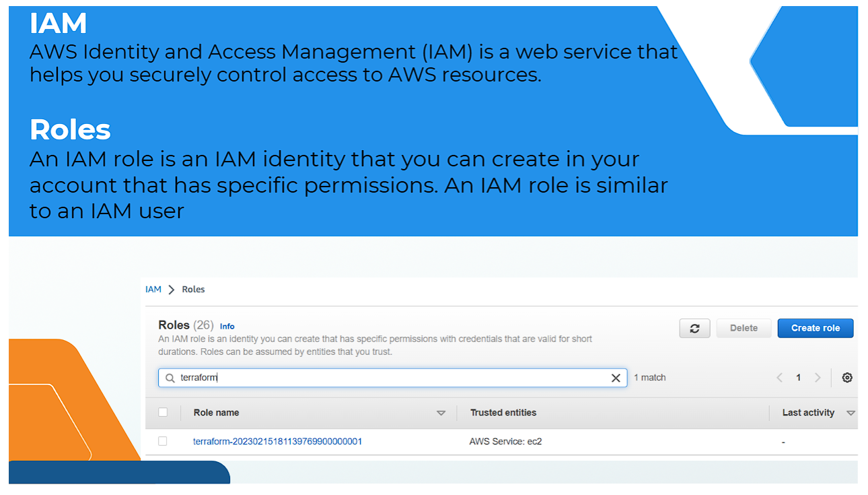Go to previous page arrow
Screen dimensions: 868x495
(x=780, y=378)
